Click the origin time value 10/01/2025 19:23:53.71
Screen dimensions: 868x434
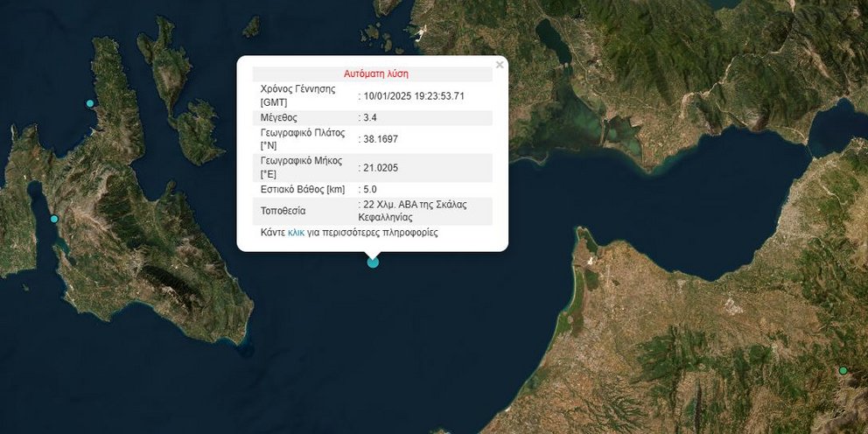click(x=414, y=95)
